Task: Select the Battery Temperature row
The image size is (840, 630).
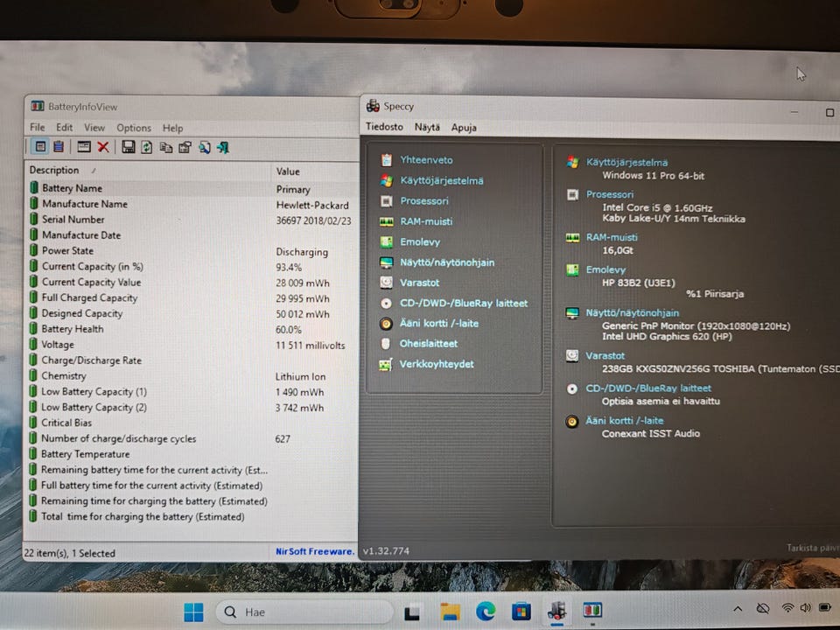Action: [192, 454]
